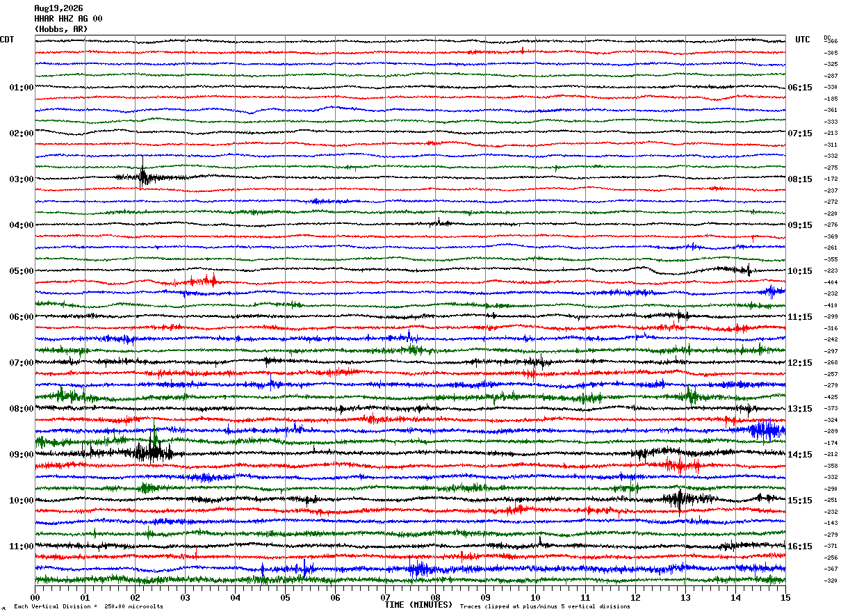
Task: Click the DC column header
Action: coord(827,37)
